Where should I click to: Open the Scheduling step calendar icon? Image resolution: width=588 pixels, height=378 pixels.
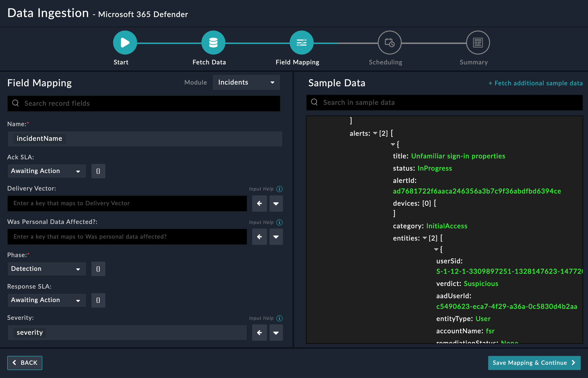(x=390, y=43)
